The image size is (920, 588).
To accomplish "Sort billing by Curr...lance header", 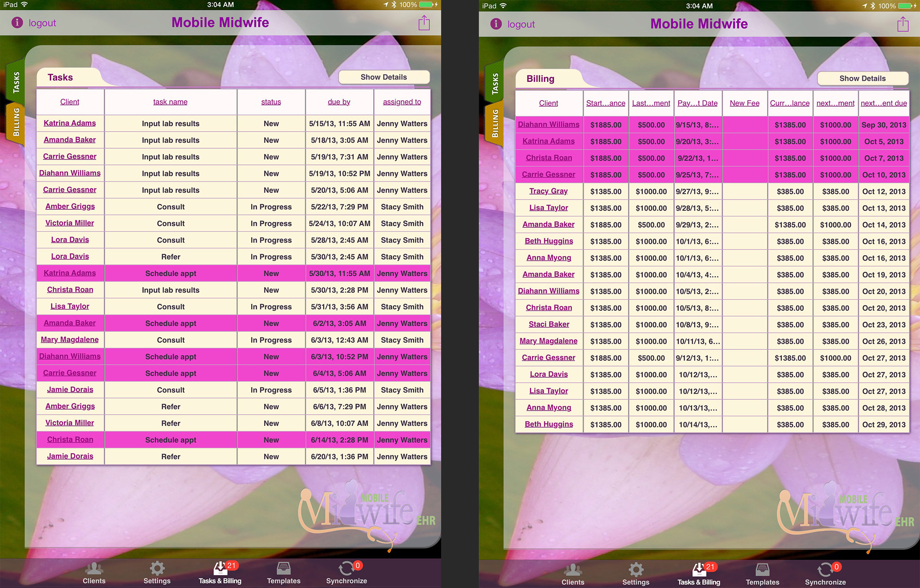I will coord(790,103).
